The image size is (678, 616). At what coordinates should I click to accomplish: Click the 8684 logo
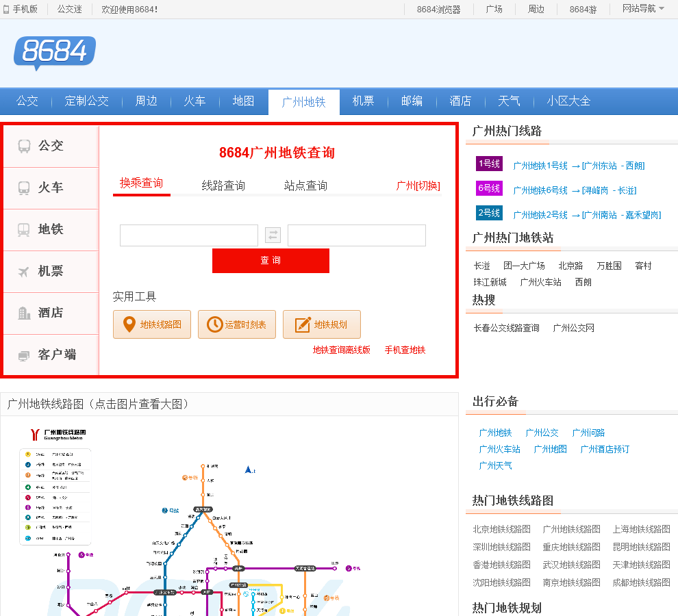pos(55,53)
